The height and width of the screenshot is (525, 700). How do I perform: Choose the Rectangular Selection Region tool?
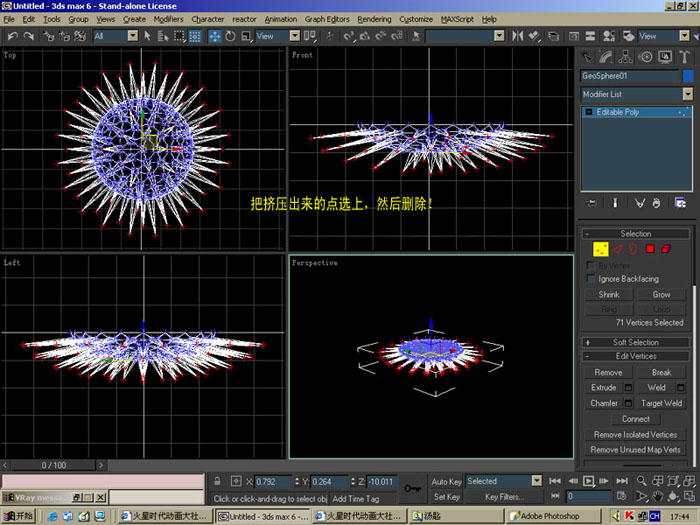point(179,36)
